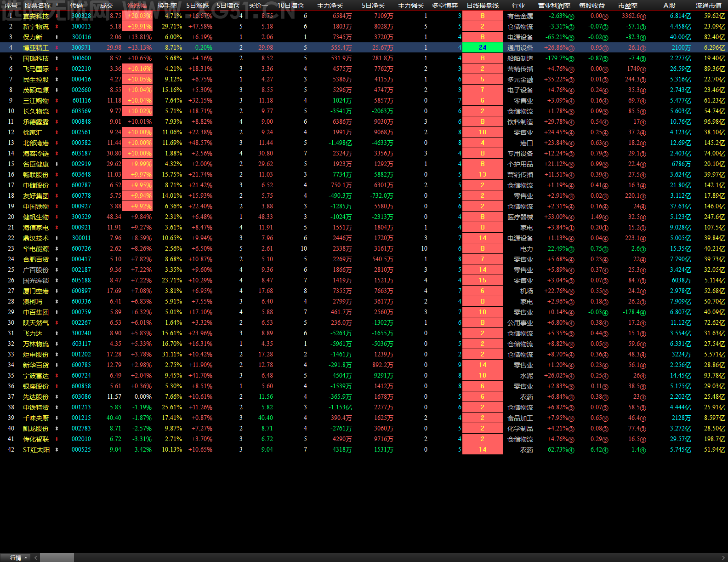Click the marker icon beside 中储股份
The width and height of the screenshot is (728, 562).
tap(57, 185)
